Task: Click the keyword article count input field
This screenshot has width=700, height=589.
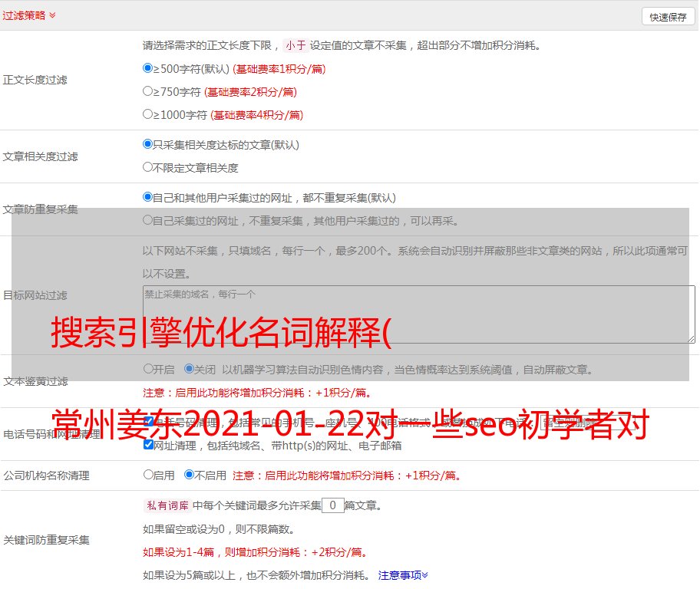Action: (x=333, y=505)
